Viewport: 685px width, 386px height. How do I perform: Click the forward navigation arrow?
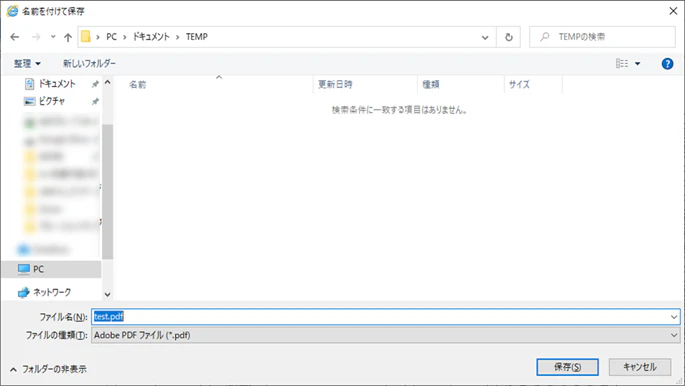pos(36,37)
